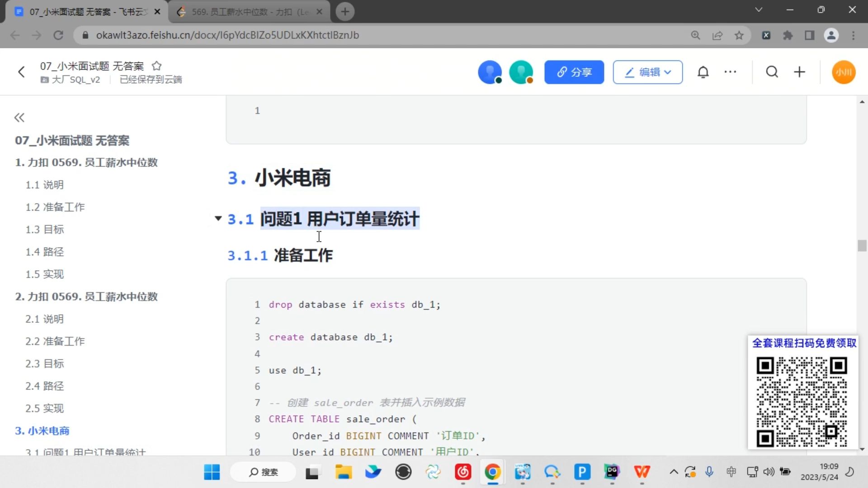This screenshot has height=488, width=868.
Task: Open the Chrome three-dot menu
Action: [x=853, y=35]
